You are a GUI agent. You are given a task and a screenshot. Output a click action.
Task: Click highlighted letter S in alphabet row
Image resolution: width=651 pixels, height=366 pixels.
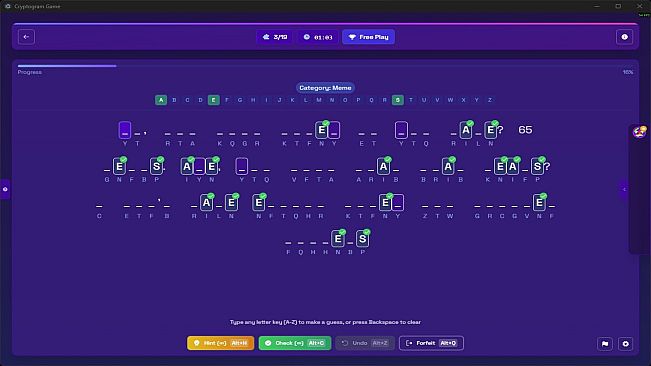pos(397,100)
